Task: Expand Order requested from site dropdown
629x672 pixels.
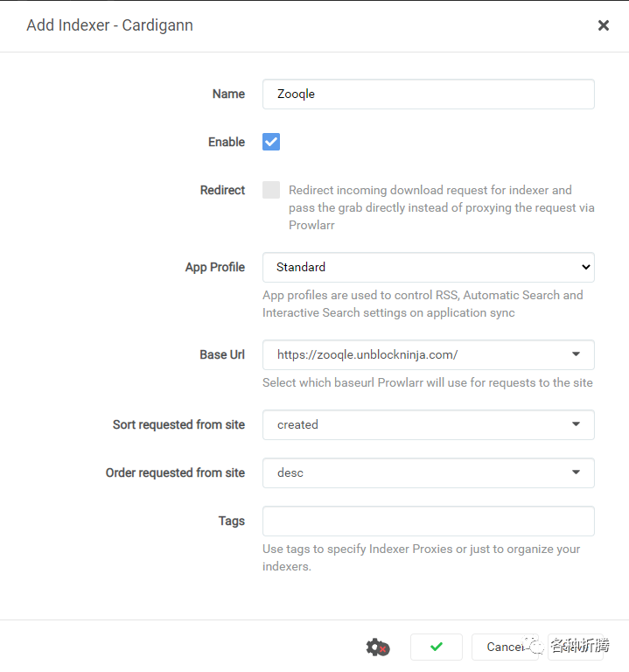Action: coord(576,472)
